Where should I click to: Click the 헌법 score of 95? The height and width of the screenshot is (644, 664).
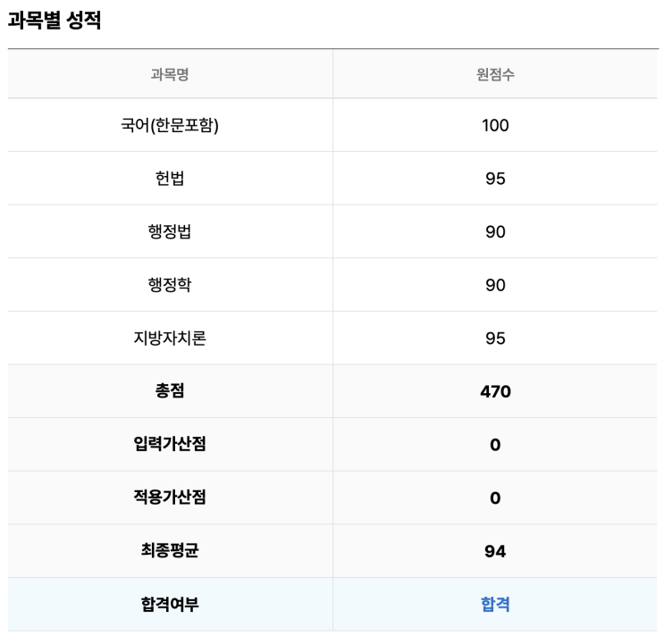[x=495, y=179]
